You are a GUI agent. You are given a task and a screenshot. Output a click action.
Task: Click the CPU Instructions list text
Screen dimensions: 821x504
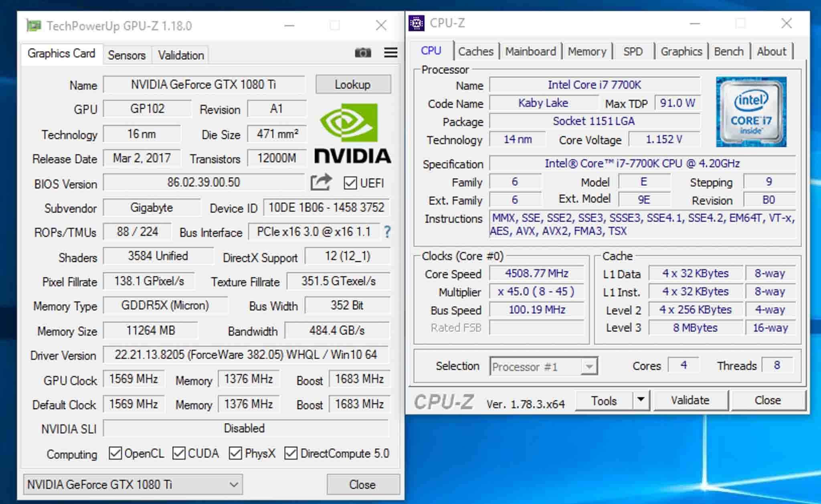[x=642, y=224]
